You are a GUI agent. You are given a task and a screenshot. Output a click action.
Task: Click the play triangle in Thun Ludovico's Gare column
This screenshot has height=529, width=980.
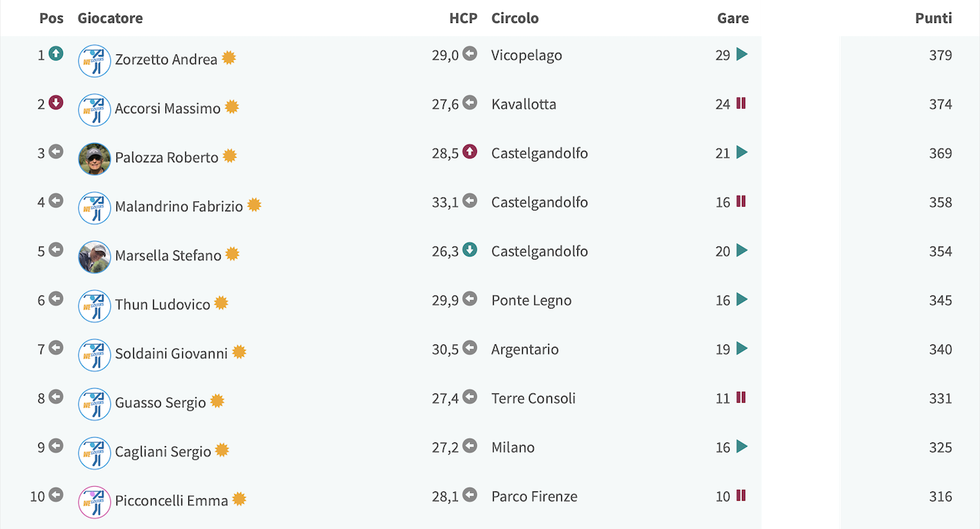pos(741,299)
